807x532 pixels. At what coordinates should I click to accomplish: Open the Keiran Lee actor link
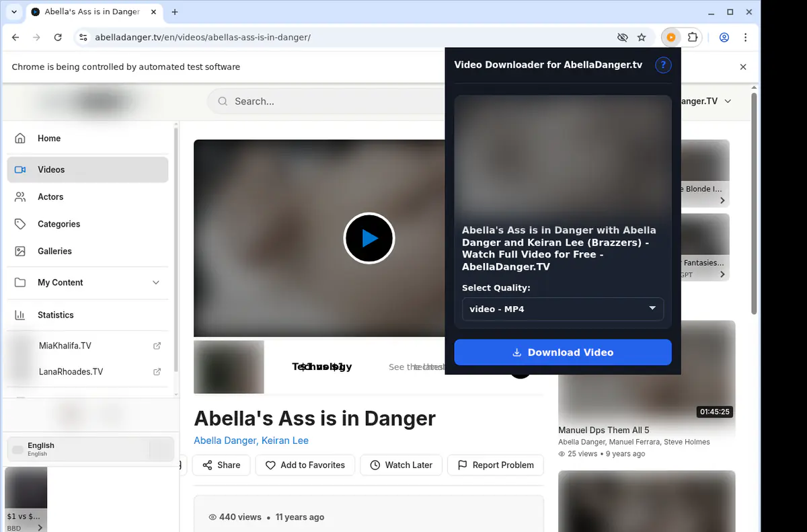[x=284, y=441]
